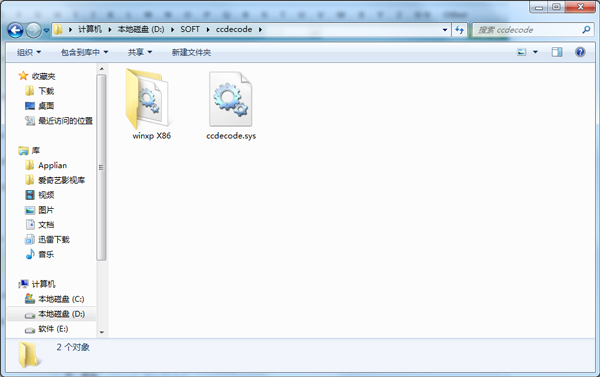Click the 新建文件夹 button
Screen dimensions: 600x377
(191, 52)
